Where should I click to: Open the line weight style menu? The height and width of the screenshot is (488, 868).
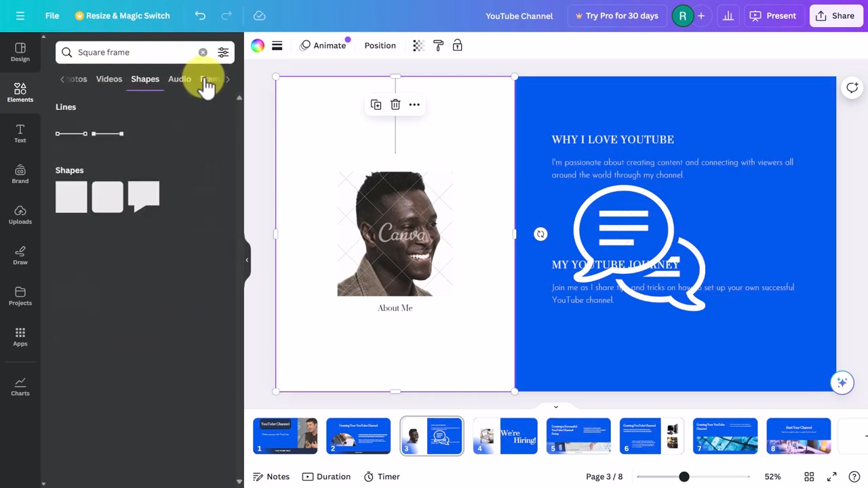coord(277,45)
